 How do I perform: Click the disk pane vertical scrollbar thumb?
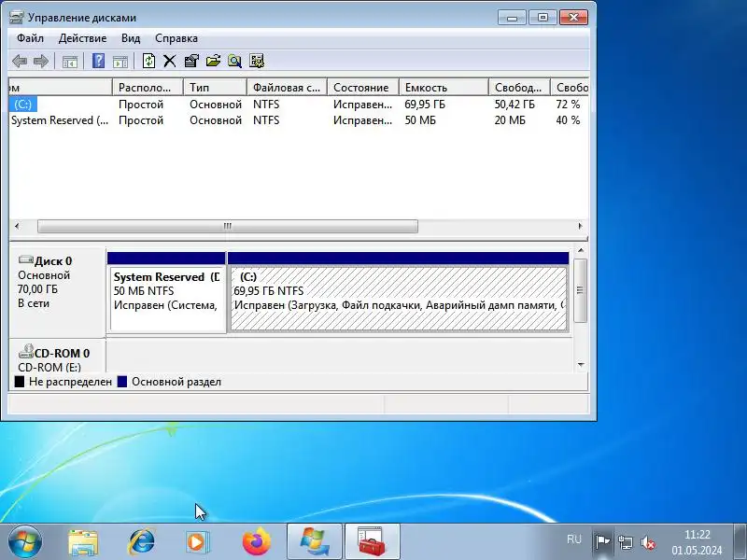pyautogui.click(x=580, y=290)
